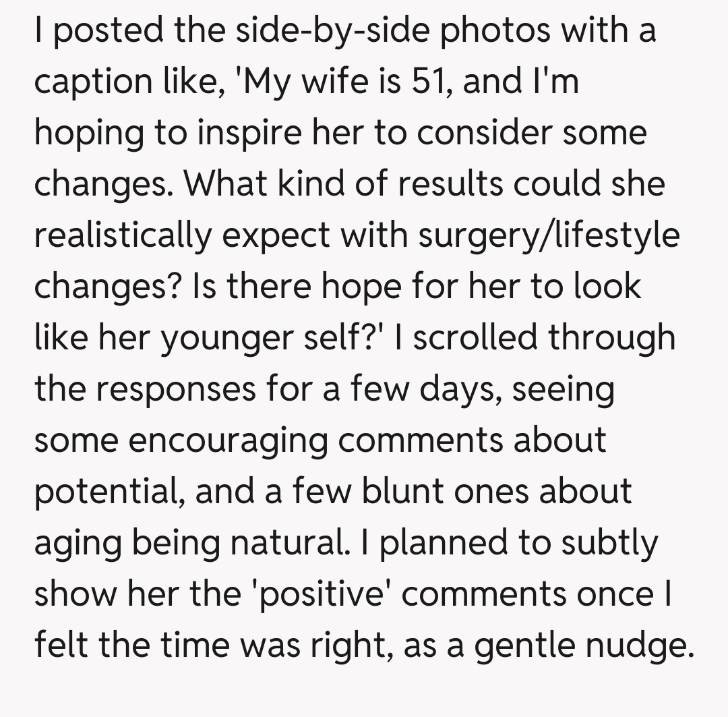Click the word 'side-by-side' in first line
Image resolution: width=728 pixels, height=717 pixels.
(318, 30)
